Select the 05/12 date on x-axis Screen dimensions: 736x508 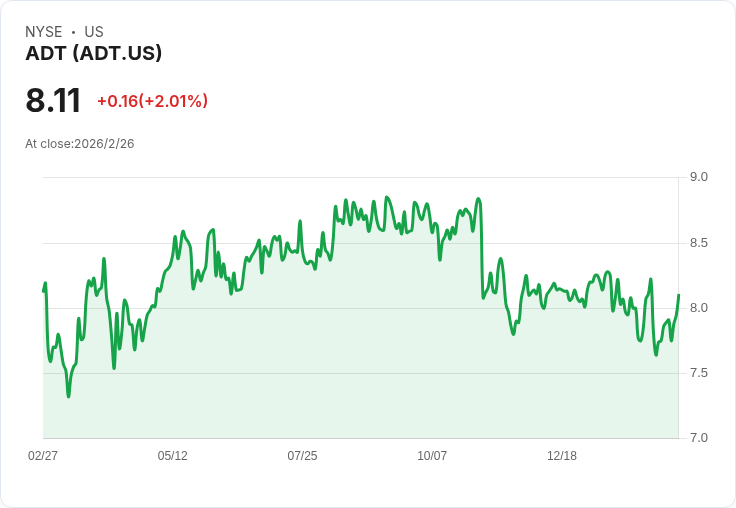173,456
